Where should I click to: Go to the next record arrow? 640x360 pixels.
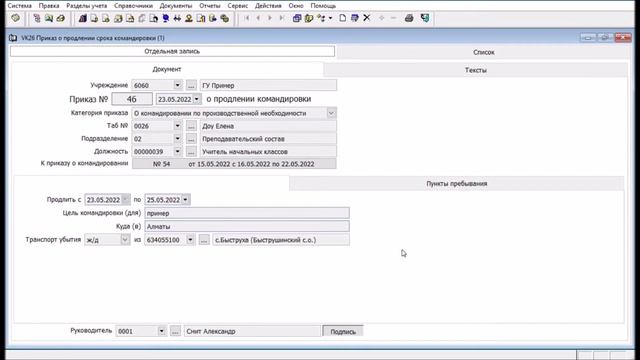(x=270, y=18)
